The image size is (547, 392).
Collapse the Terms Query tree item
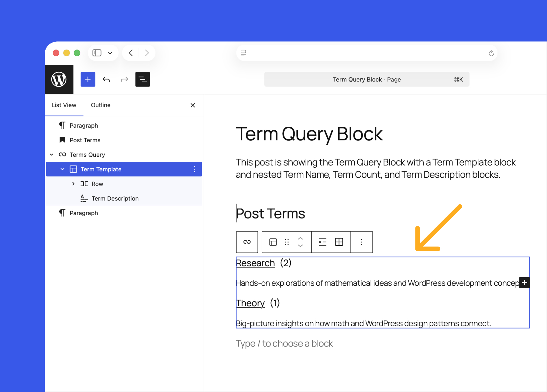tap(51, 154)
